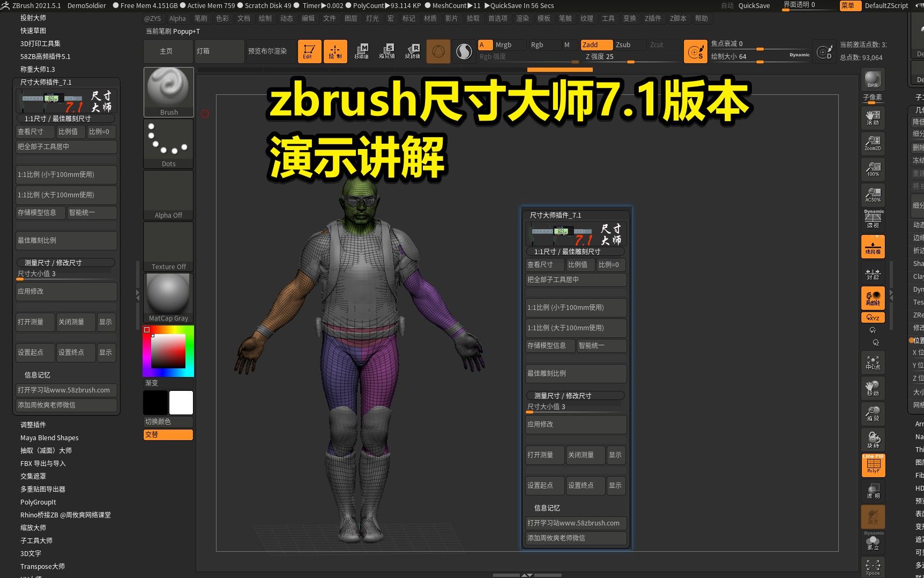
Task: Open the 笔刷 brush menu
Action: click(201, 18)
